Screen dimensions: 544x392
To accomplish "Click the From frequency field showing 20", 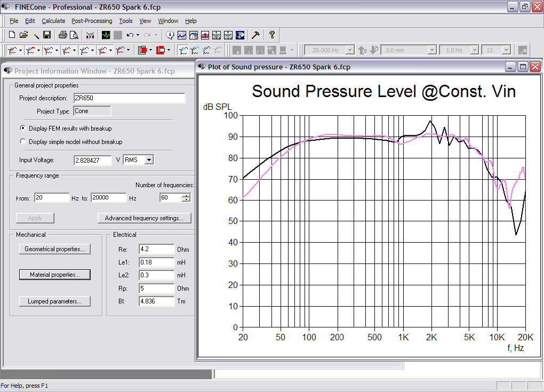I will [x=52, y=198].
